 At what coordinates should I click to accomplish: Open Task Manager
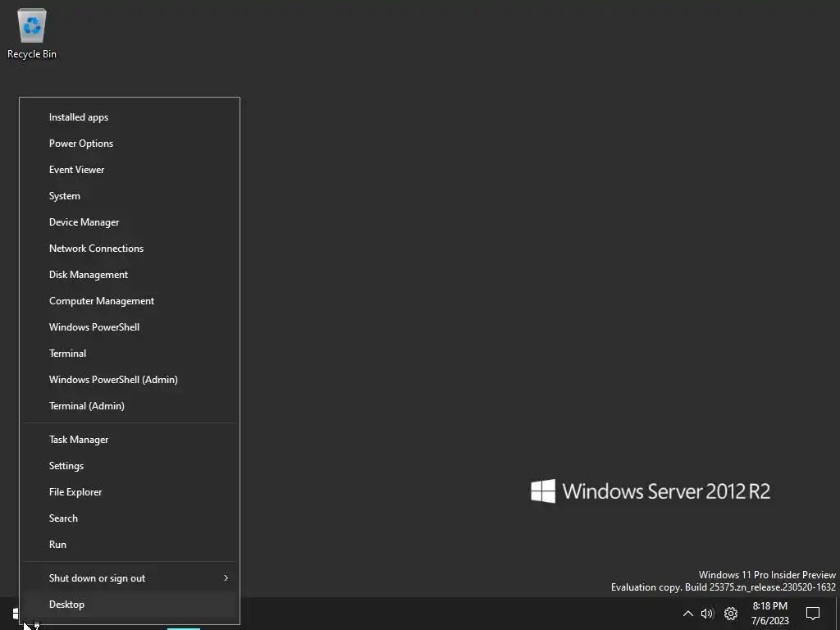[130, 440]
